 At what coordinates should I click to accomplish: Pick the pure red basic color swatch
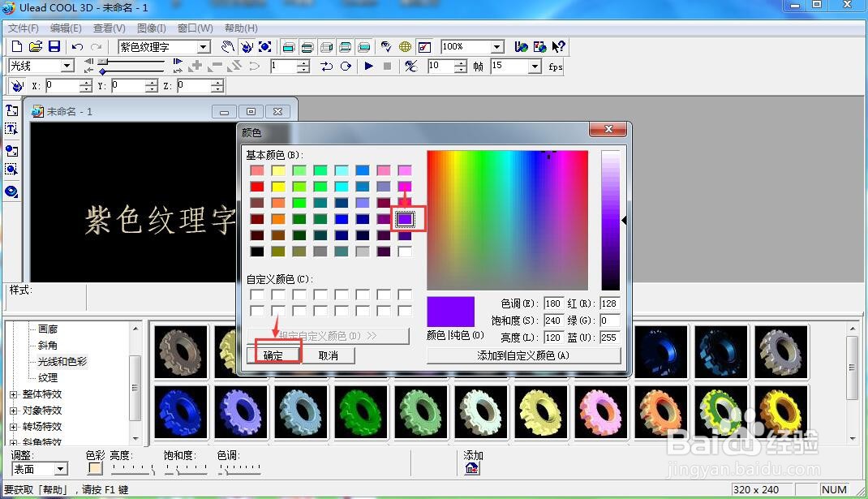(x=257, y=187)
